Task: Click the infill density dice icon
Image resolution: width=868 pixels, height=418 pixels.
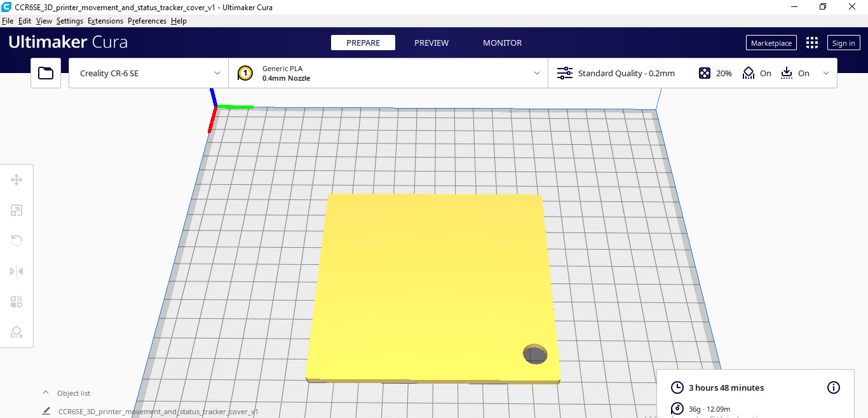Action: pos(705,73)
